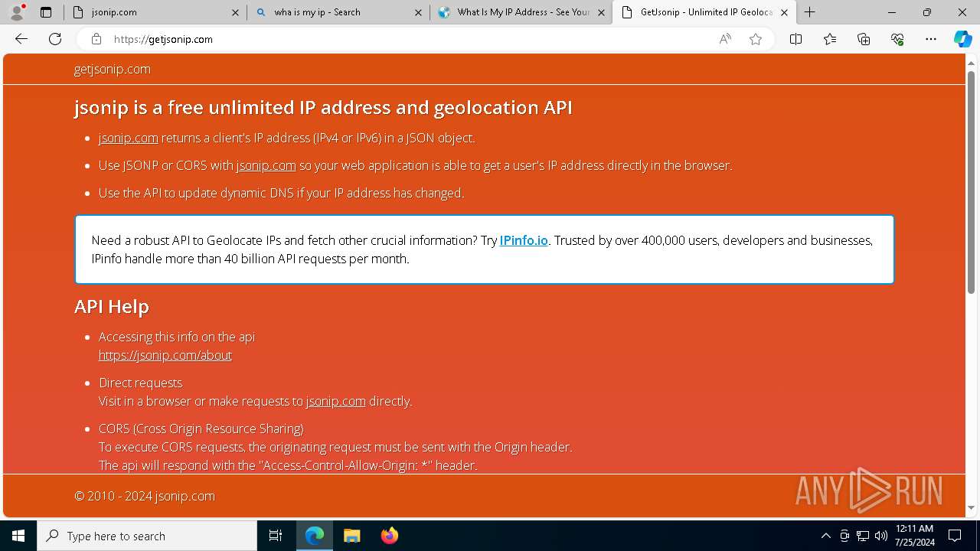Switch to the jsonip.com tab

coord(155,12)
